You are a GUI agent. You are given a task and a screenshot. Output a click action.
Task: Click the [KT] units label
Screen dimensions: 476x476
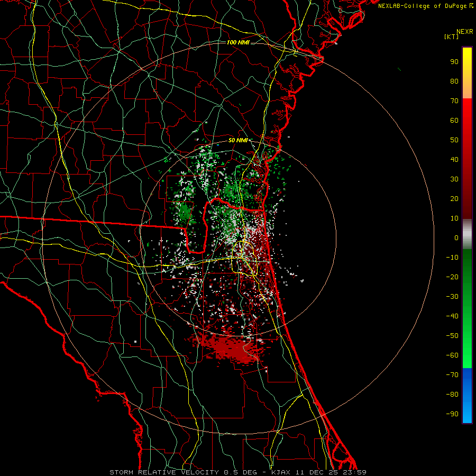tap(451, 36)
